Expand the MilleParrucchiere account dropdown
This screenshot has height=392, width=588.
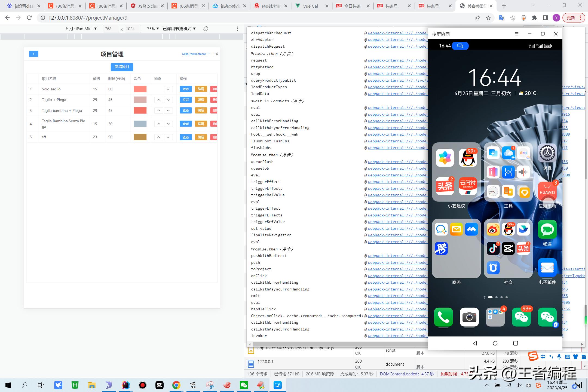click(196, 54)
